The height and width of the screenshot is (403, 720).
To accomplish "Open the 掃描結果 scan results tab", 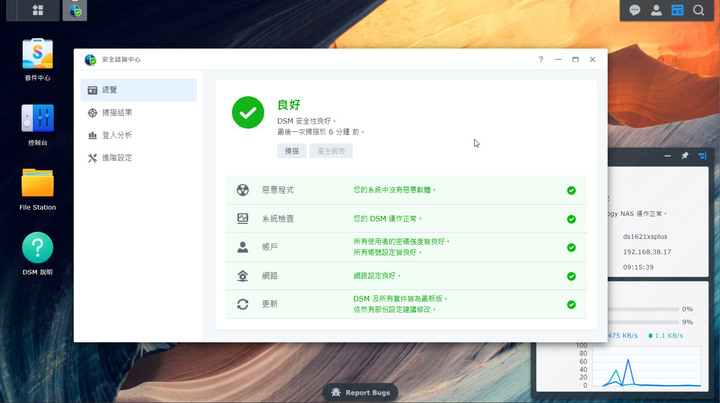I will click(x=139, y=112).
